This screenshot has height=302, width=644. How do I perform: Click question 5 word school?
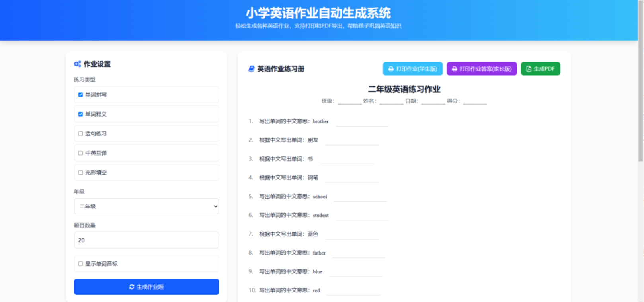point(320,197)
